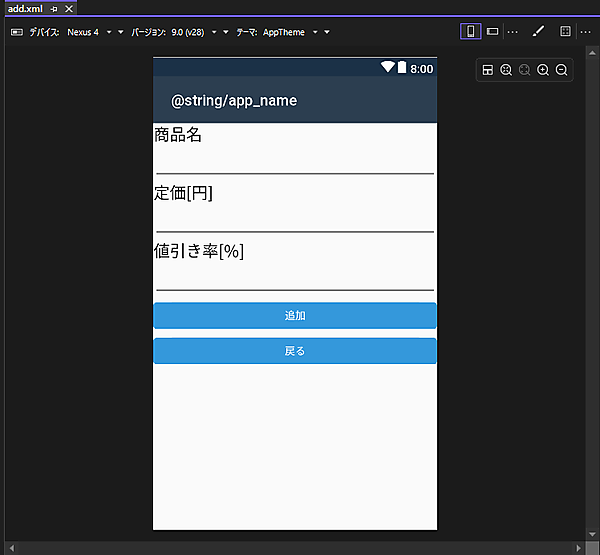Select the 定価[円] label
The width and height of the screenshot is (600, 555).
[x=183, y=193]
